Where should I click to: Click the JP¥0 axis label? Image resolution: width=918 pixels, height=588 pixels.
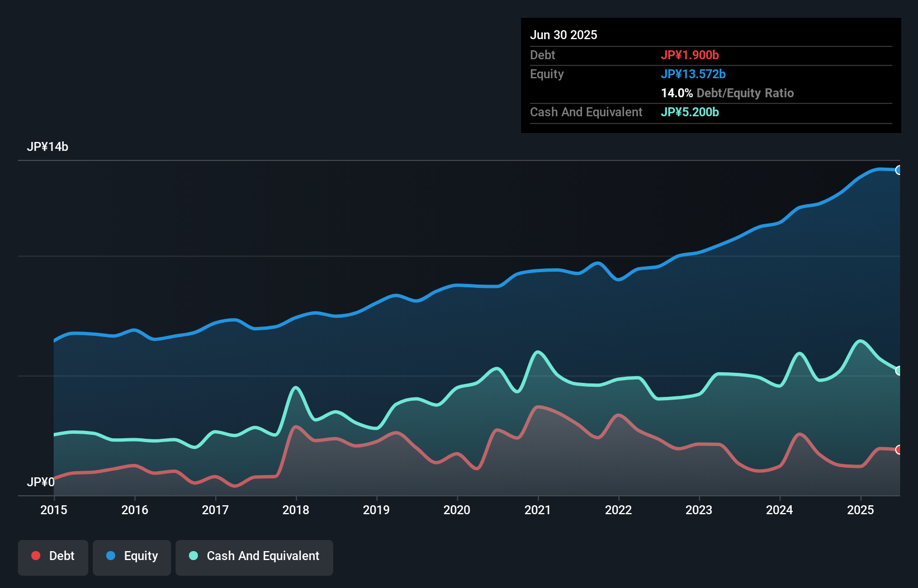coord(41,482)
